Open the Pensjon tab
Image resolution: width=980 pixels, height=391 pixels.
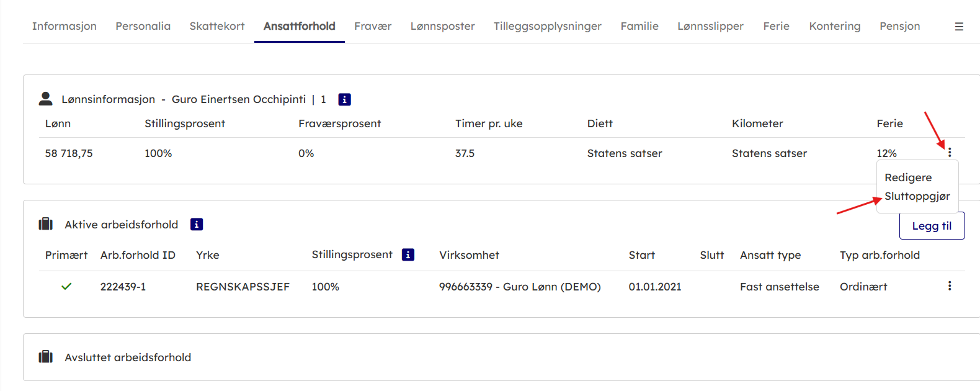click(x=899, y=26)
